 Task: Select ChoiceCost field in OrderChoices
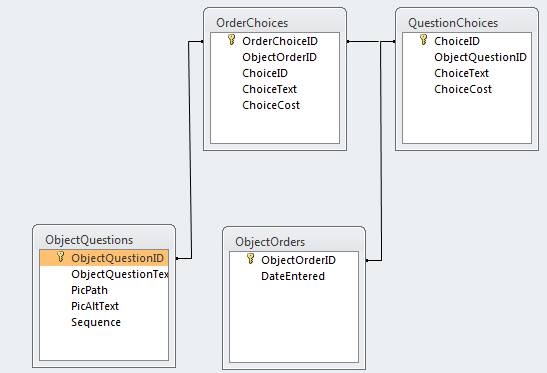(x=271, y=105)
